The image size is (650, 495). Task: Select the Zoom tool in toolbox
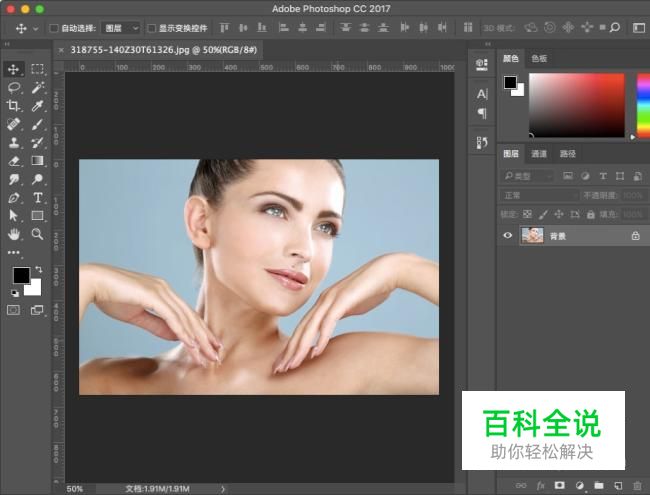click(37, 233)
